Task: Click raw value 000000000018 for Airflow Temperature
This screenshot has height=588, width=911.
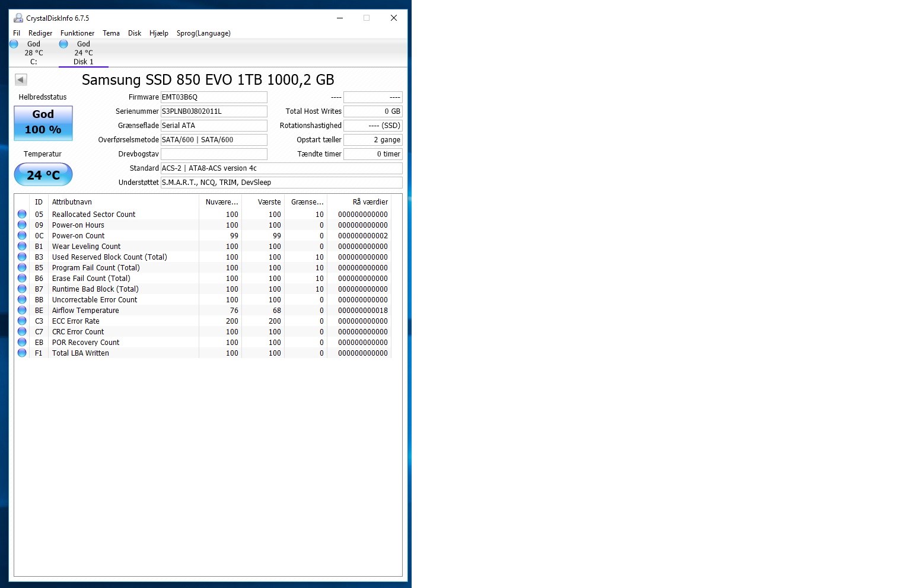Action: coord(363,311)
